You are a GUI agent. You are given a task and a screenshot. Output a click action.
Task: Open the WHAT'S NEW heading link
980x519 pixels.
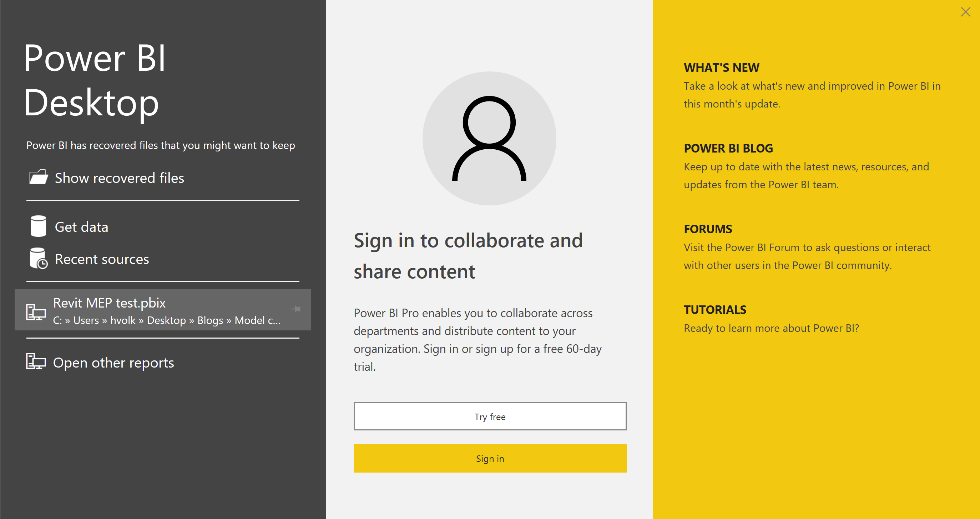(721, 68)
